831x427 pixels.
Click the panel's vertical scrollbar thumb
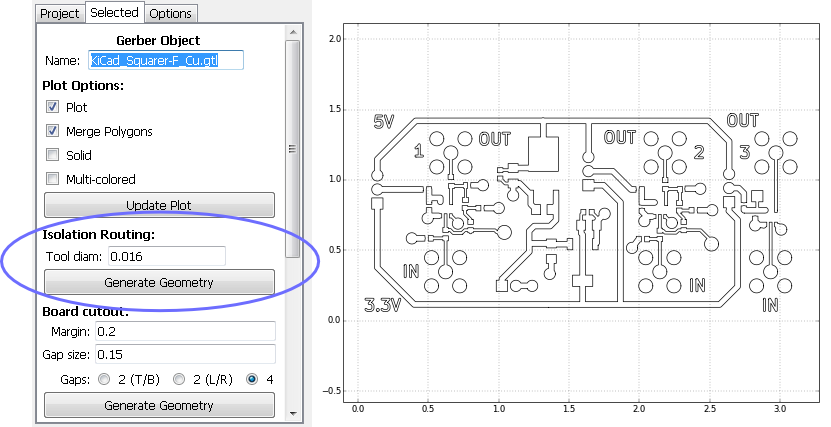click(292, 149)
